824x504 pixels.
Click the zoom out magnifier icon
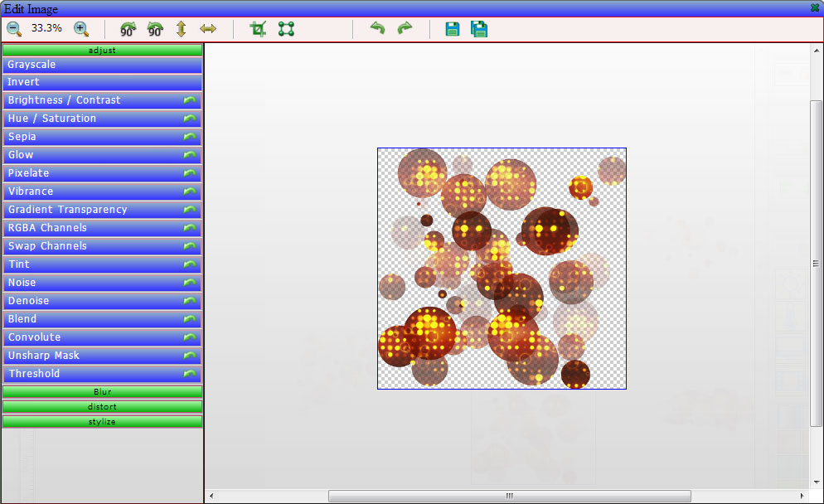tap(14, 29)
